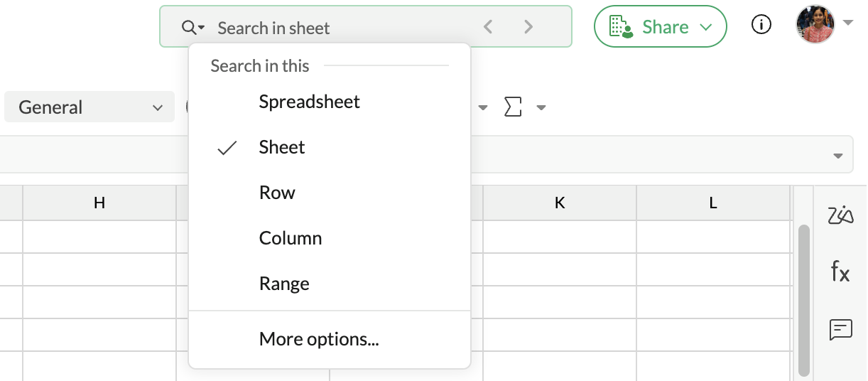
Task: Go to next search result arrow
Action: (x=528, y=27)
